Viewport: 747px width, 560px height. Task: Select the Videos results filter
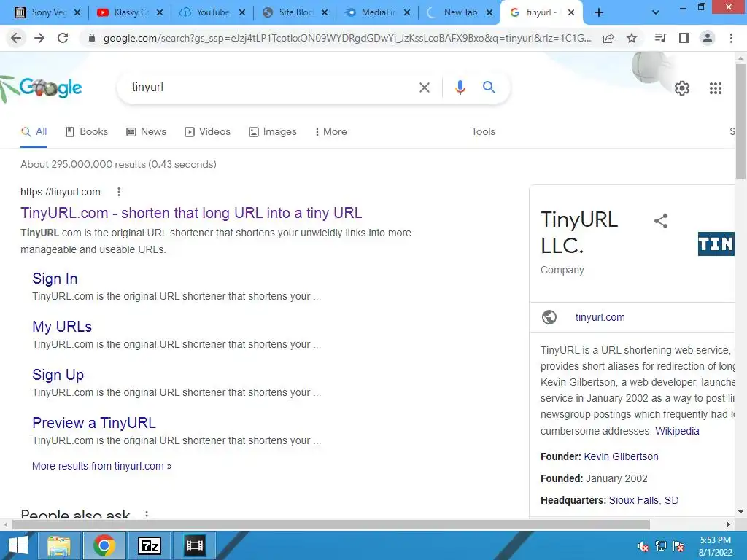(x=207, y=131)
